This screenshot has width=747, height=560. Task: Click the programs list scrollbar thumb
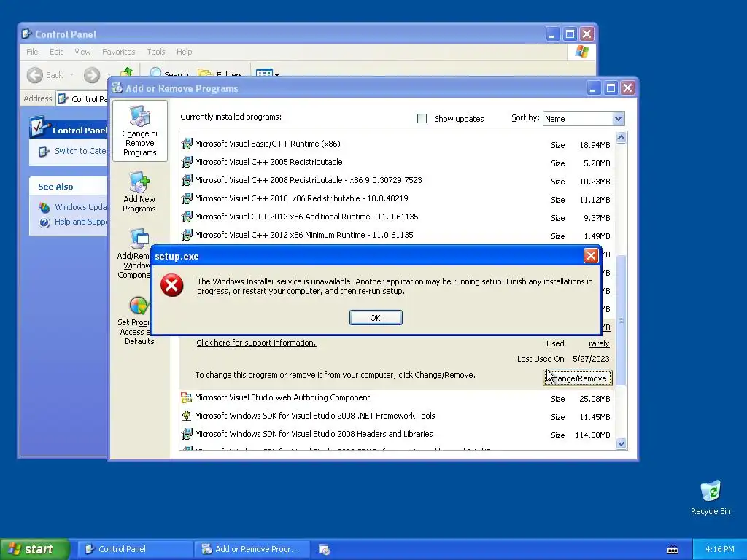[x=621, y=321]
